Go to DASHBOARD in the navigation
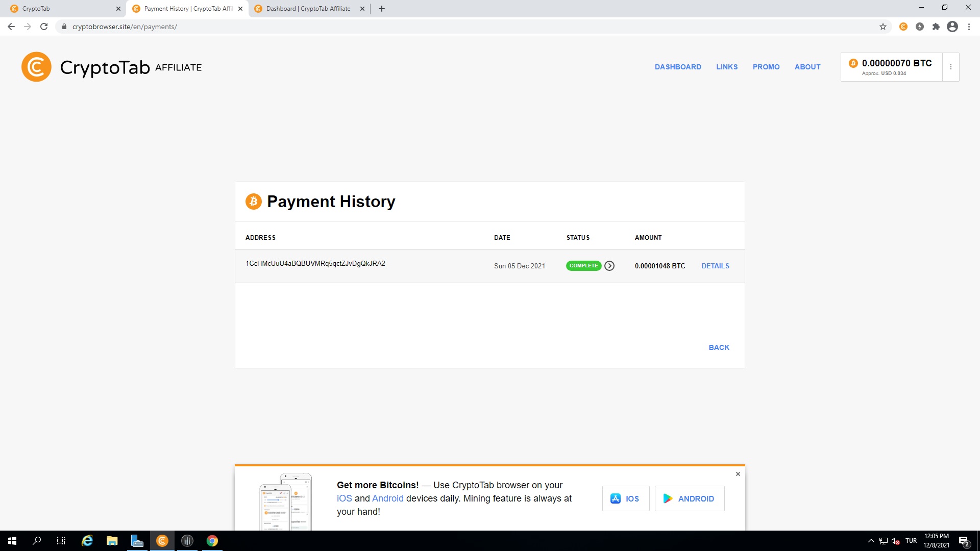The height and width of the screenshot is (551, 980). click(x=678, y=67)
